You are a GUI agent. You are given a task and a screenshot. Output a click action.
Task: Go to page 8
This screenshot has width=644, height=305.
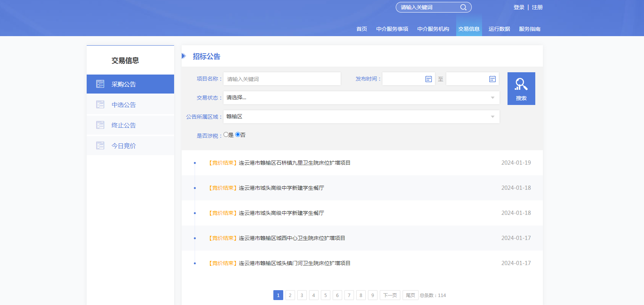click(x=361, y=295)
